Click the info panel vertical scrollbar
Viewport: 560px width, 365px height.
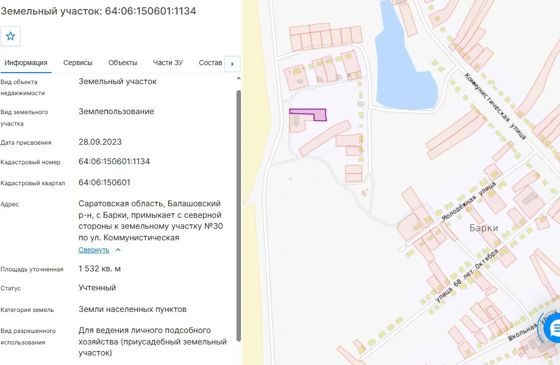point(239,215)
